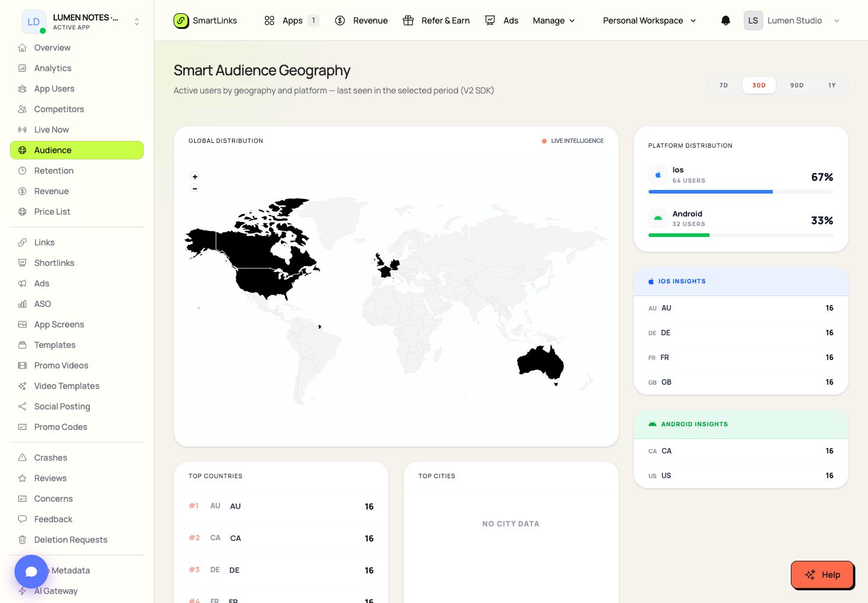The image size is (868, 603).
Task: Open the Lumen Notes app switcher
Action: [x=81, y=22]
